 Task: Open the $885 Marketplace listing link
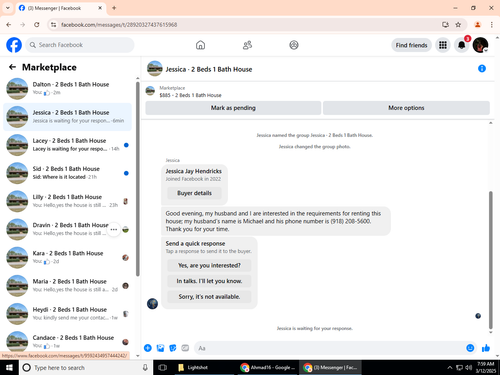click(190, 95)
